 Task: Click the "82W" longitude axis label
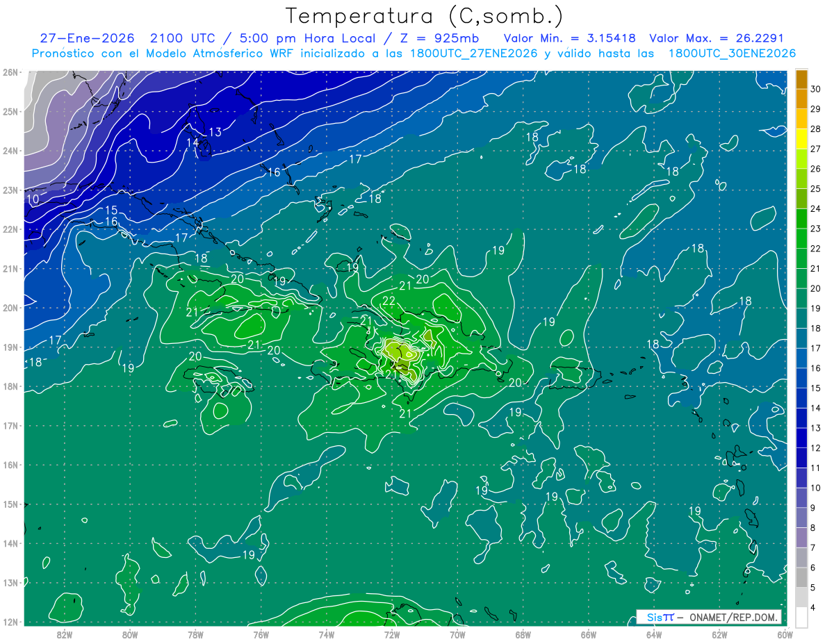click(x=65, y=634)
